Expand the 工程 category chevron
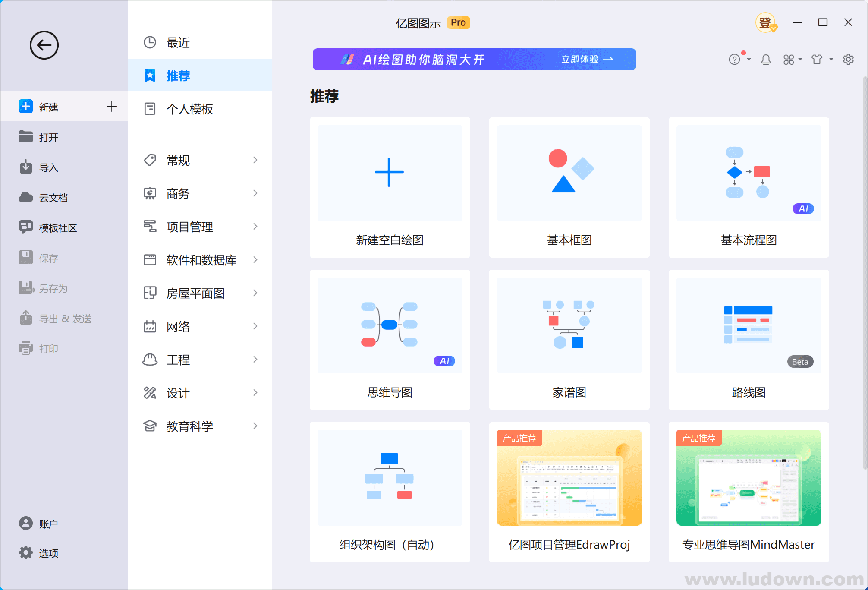The height and width of the screenshot is (590, 868). point(255,360)
